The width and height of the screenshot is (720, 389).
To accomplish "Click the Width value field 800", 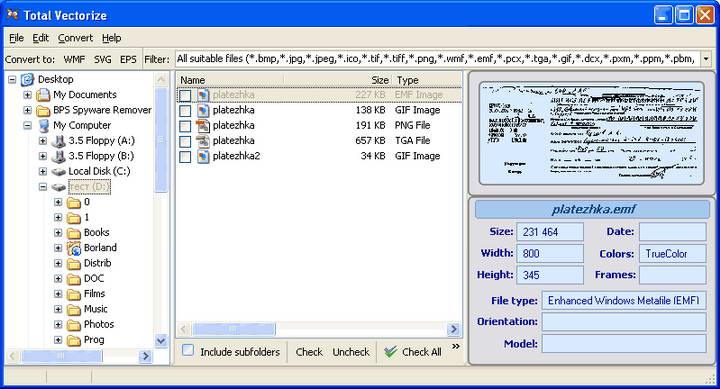I will coord(550,254).
